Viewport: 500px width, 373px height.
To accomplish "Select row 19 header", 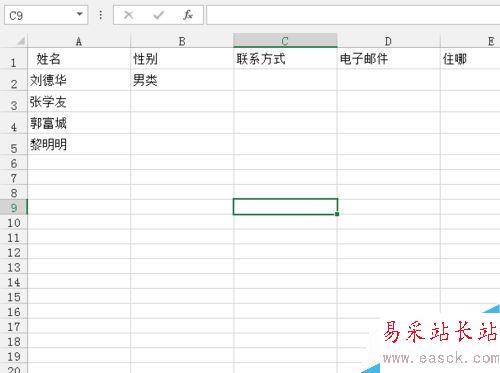I will click(x=14, y=356).
